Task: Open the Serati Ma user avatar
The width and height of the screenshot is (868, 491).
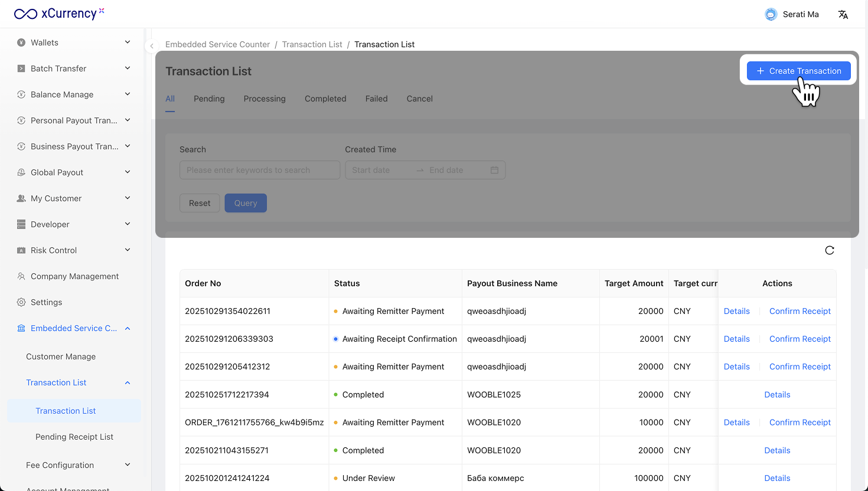Action: click(771, 14)
